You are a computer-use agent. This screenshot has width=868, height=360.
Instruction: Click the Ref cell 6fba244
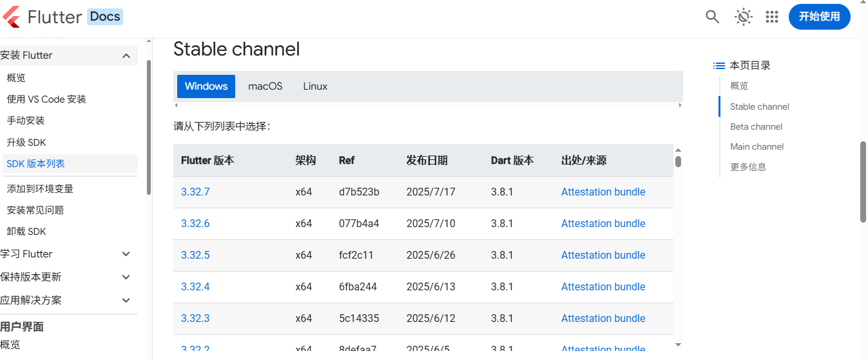[x=358, y=287]
